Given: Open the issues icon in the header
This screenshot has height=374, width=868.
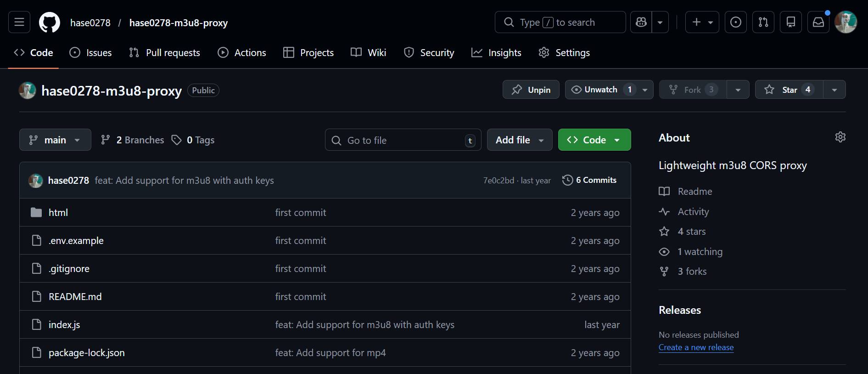Looking at the screenshot, I should click(735, 22).
